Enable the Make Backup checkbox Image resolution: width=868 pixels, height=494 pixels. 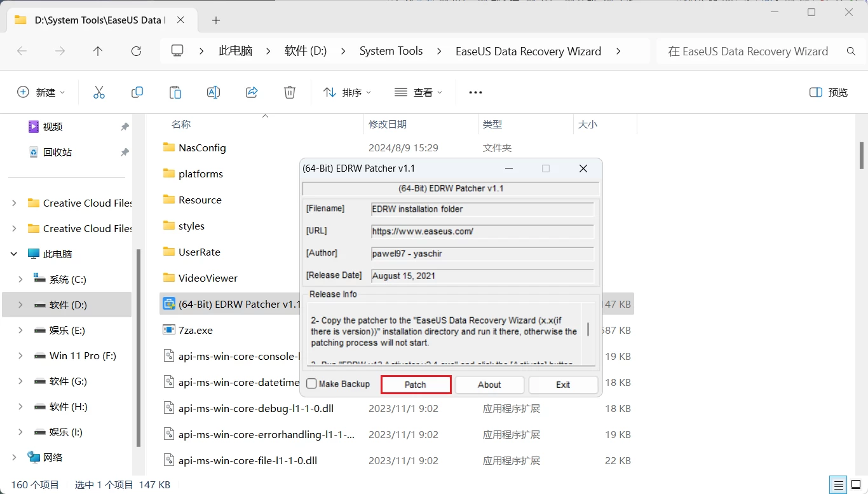tap(311, 384)
